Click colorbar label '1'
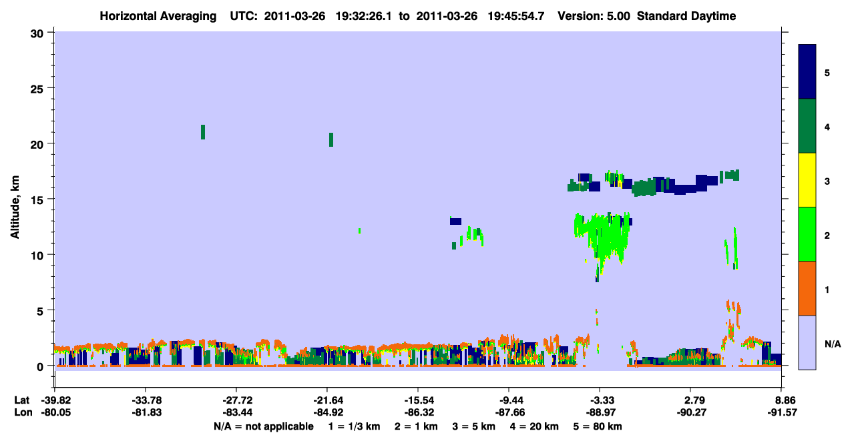868x445 pixels. coord(827,290)
